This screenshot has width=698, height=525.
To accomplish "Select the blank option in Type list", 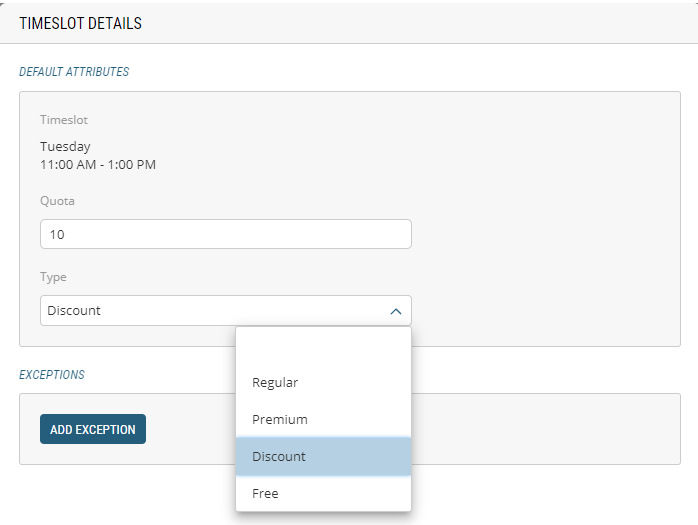I will click(323, 346).
